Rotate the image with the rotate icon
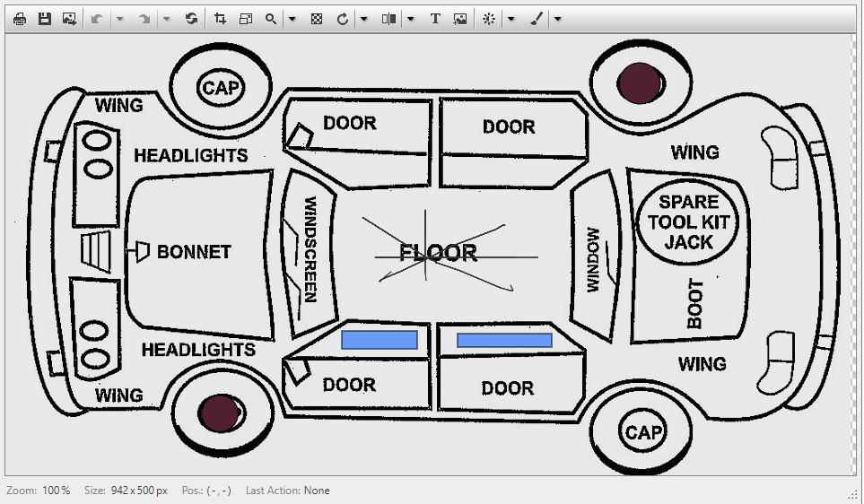864x504 pixels. click(342, 19)
